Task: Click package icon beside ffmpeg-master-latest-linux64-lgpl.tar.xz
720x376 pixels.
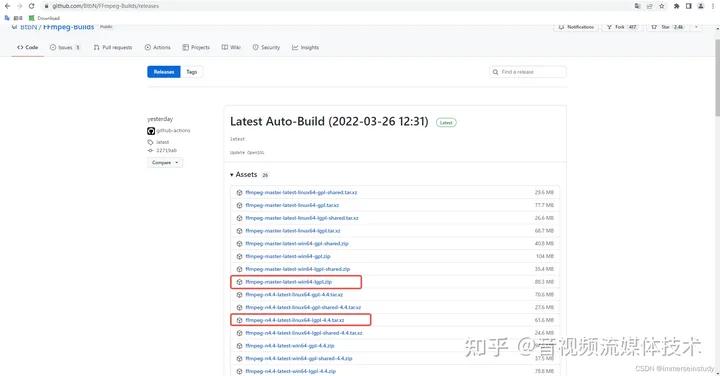Action: [239, 231]
